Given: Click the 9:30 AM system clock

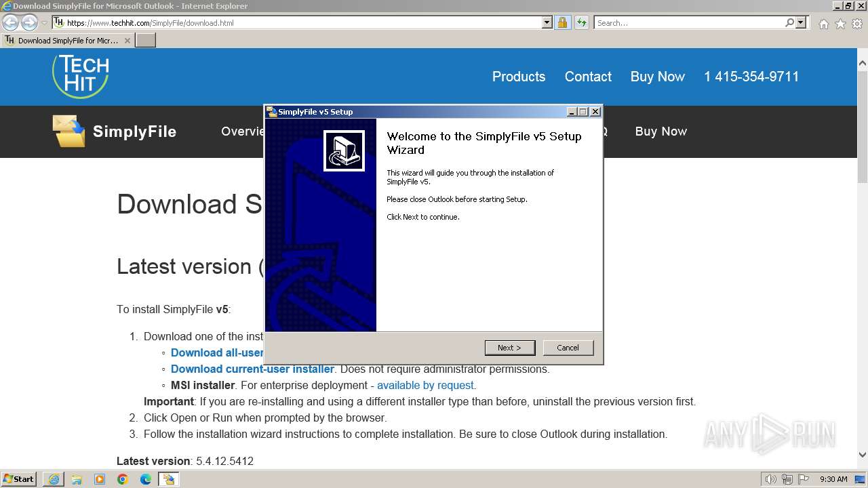Looking at the screenshot, I should click(x=833, y=479).
